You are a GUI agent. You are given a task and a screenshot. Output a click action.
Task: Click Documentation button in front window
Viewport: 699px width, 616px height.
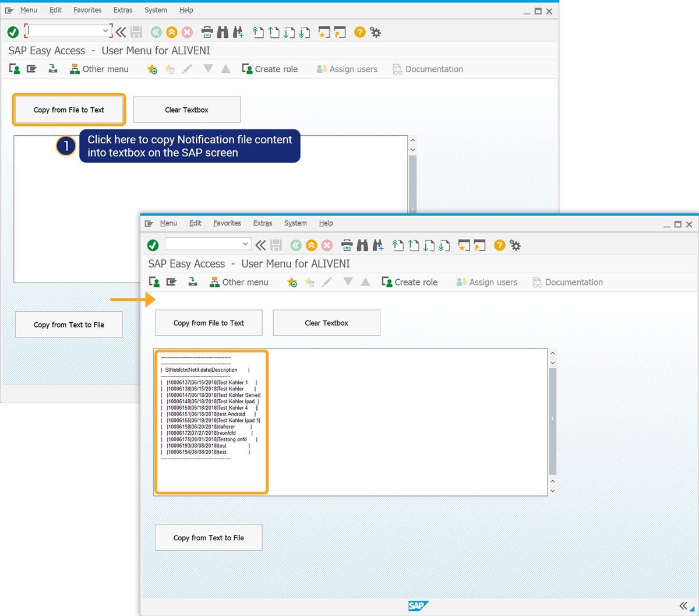(567, 282)
